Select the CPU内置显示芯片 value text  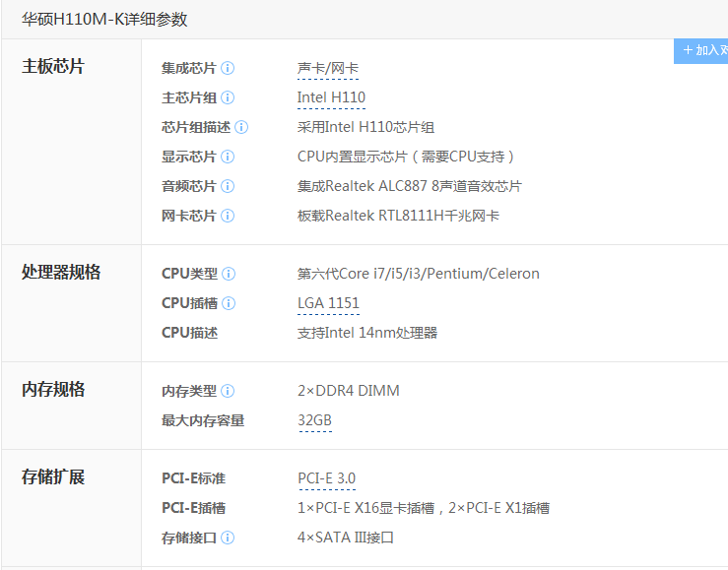(x=406, y=157)
